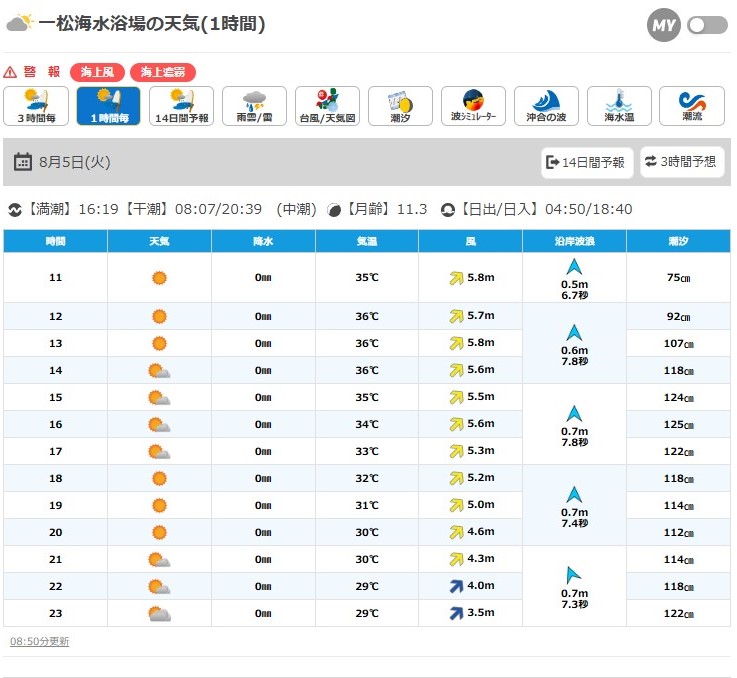Click the 3時間予想 switch button
The width and height of the screenshot is (737, 678).
coord(682,162)
